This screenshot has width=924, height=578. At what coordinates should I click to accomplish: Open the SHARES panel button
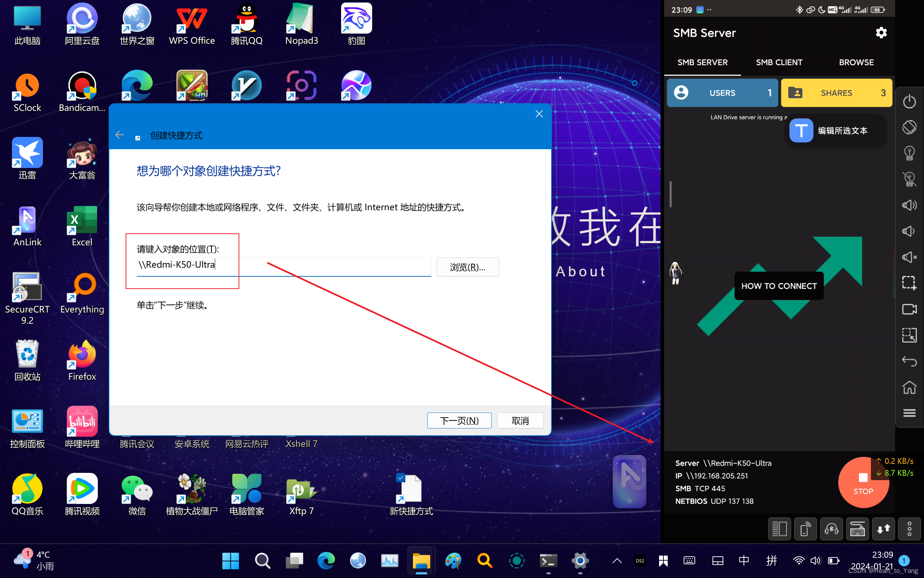point(836,93)
